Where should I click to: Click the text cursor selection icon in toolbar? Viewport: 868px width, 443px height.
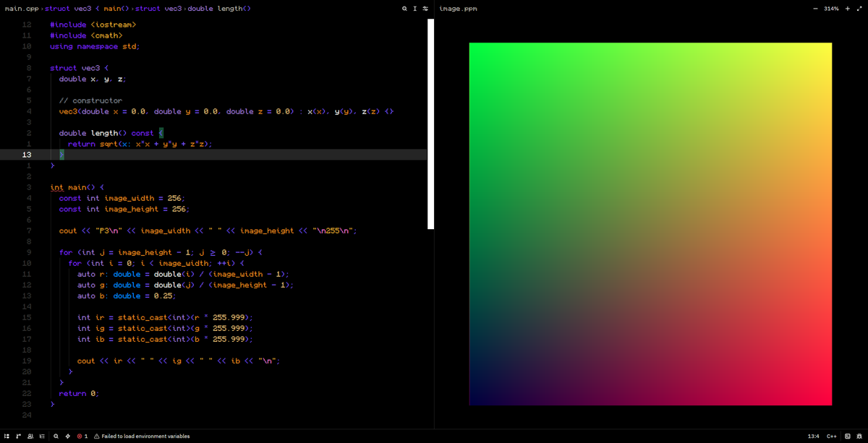pos(415,9)
